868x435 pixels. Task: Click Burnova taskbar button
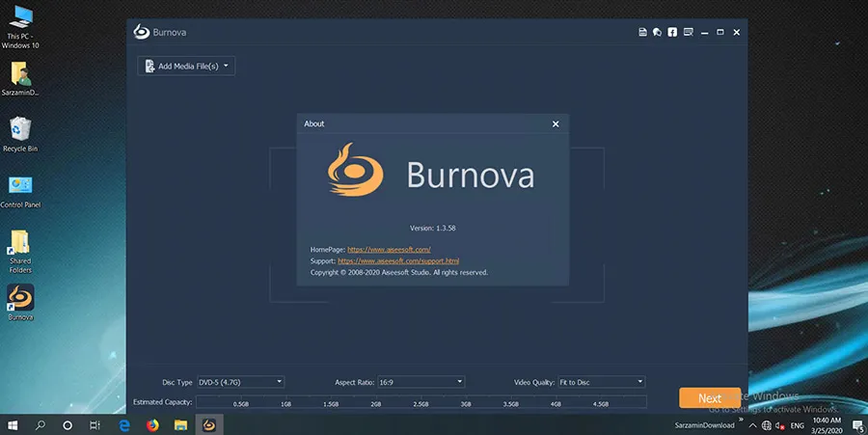tap(209, 425)
